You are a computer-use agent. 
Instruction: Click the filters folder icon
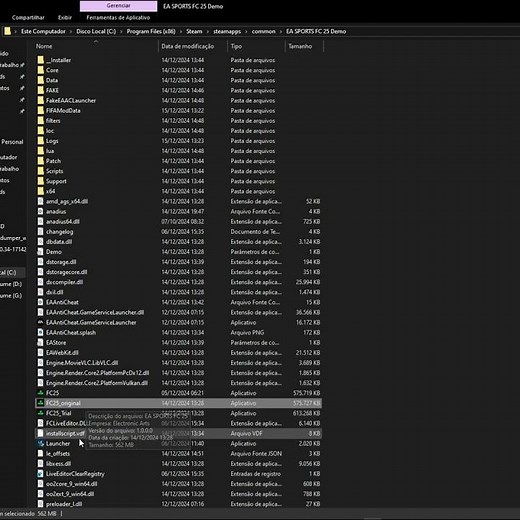[x=40, y=121]
